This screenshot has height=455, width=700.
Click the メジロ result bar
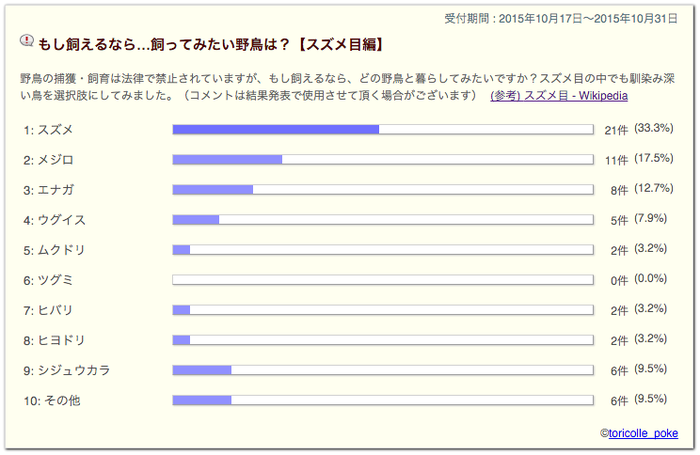[383, 159]
